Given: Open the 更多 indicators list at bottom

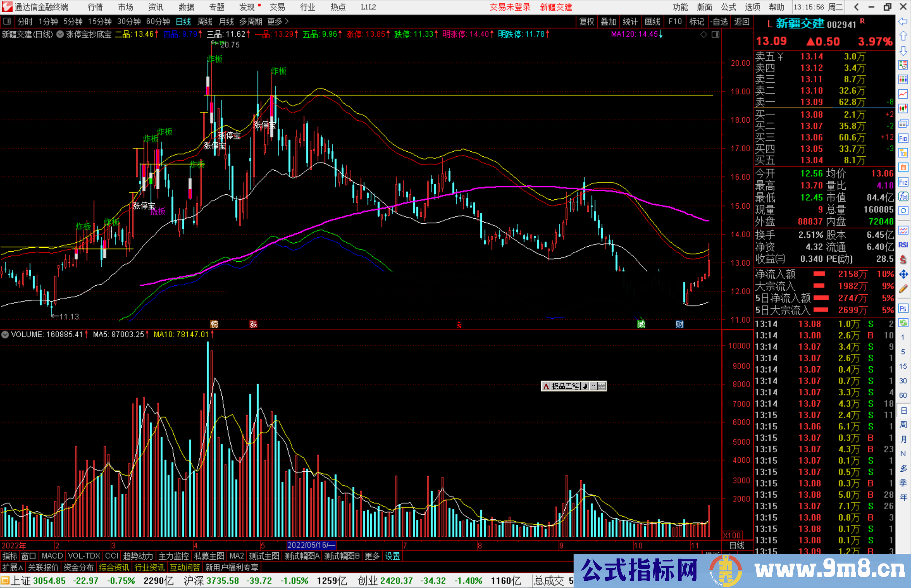Looking at the screenshot, I should 372,556.
